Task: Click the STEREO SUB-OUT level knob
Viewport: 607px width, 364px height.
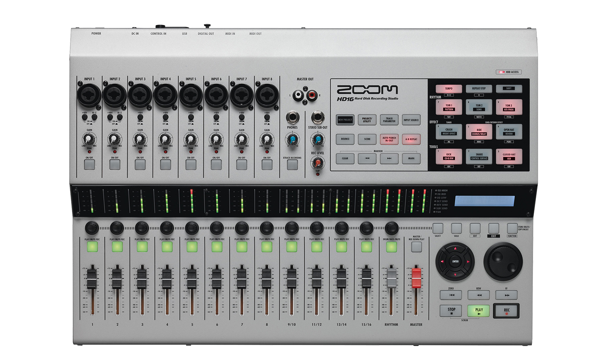Action: (x=318, y=140)
